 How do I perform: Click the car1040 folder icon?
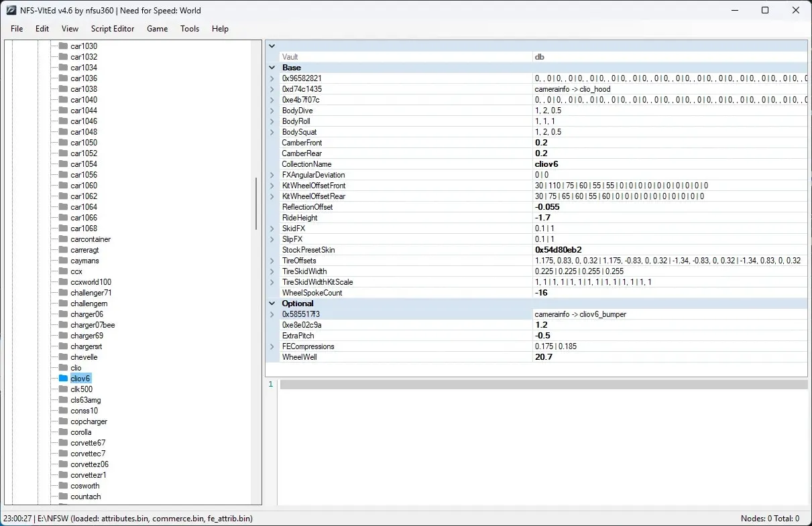(64, 100)
